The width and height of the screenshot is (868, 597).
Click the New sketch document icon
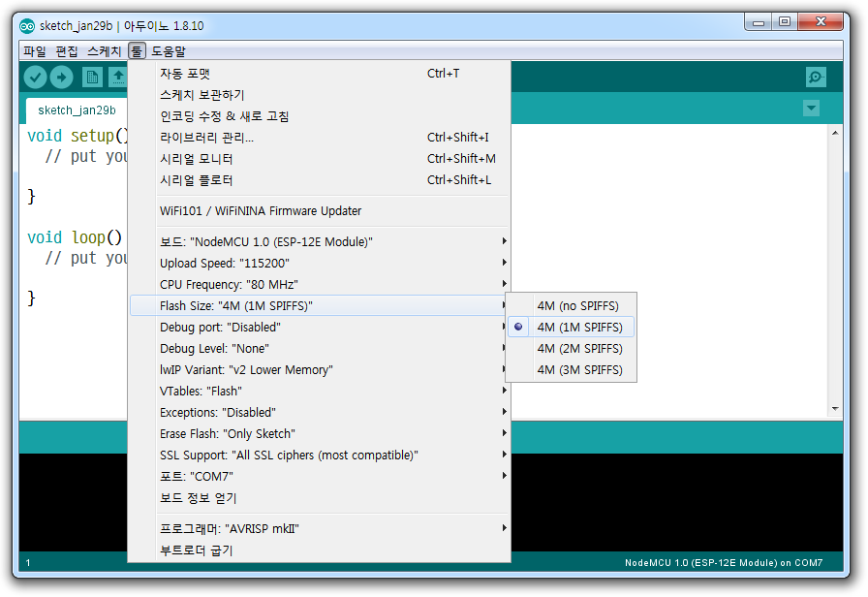click(92, 77)
